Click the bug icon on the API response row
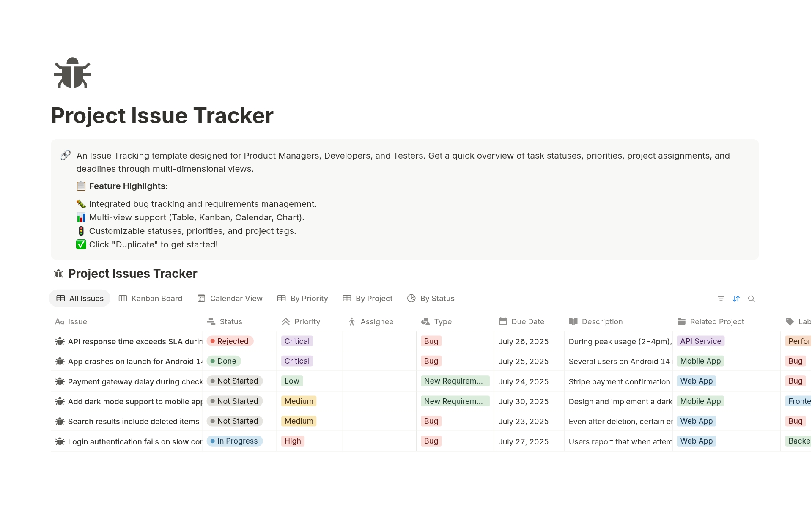812x507 pixels. pos(60,341)
